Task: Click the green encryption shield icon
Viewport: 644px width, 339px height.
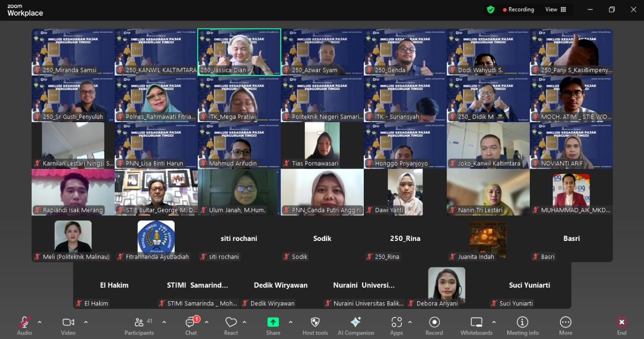Action: 491,10
